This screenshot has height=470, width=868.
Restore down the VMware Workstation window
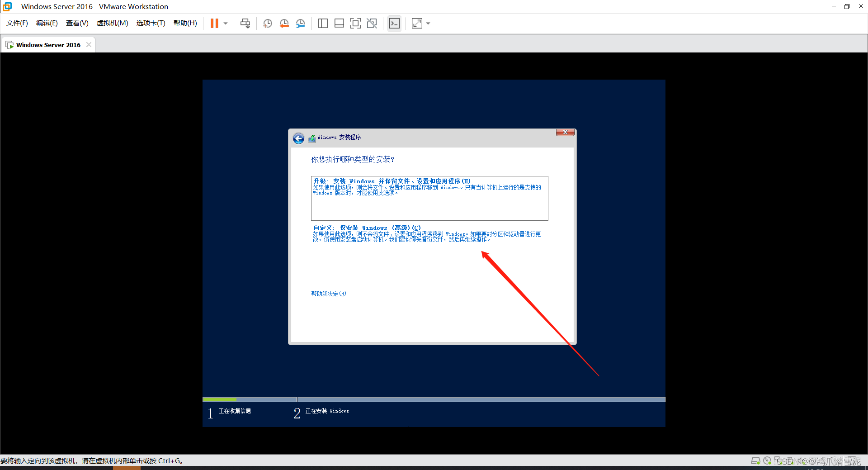847,6
